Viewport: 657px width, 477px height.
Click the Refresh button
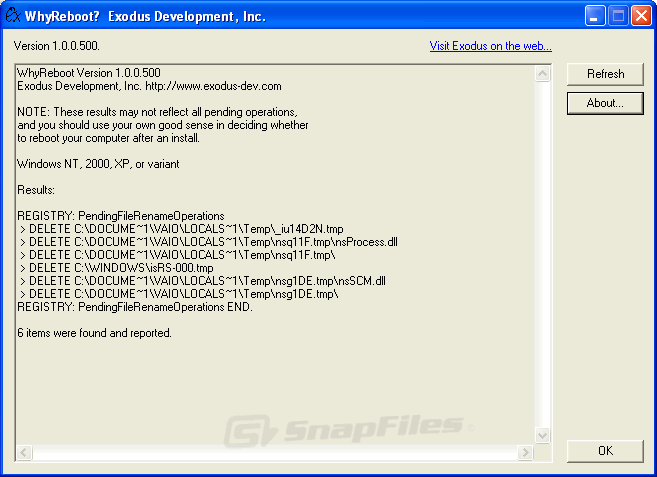605,74
